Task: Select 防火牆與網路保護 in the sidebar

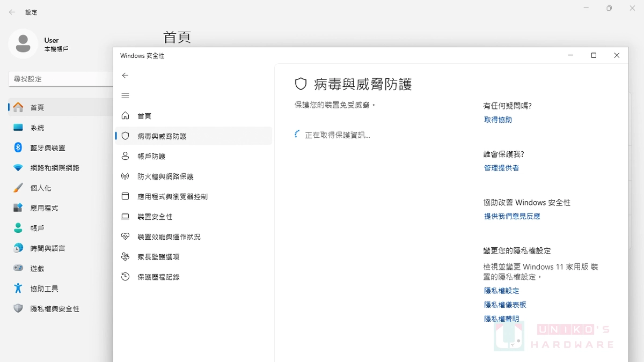Action: click(193, 176)
